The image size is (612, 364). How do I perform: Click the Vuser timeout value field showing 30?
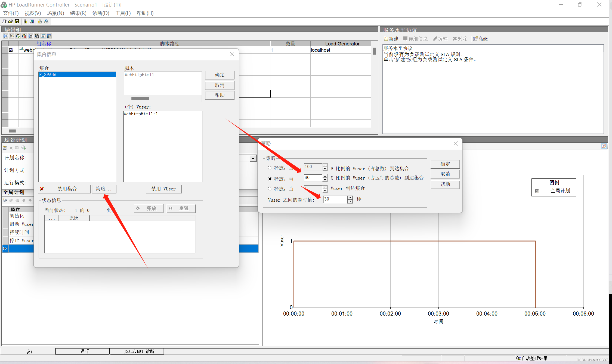[x=335, y=199]
